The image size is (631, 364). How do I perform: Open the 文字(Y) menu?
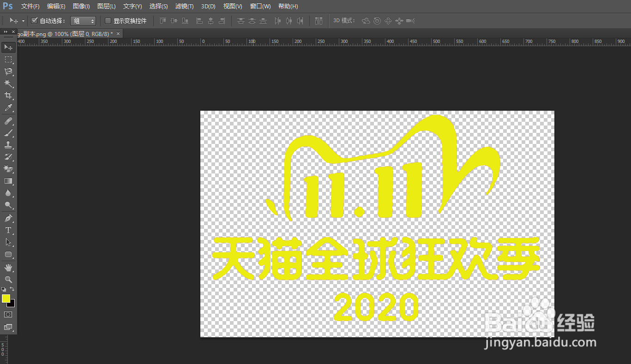point(132,6)
